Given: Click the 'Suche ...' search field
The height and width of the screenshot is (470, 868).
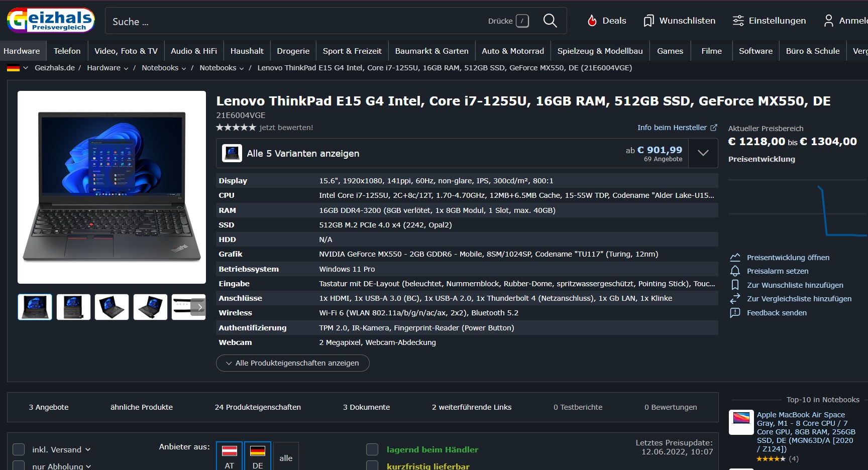Looking at the screenshot, I should pyautogui.click(x=296, y=21).
